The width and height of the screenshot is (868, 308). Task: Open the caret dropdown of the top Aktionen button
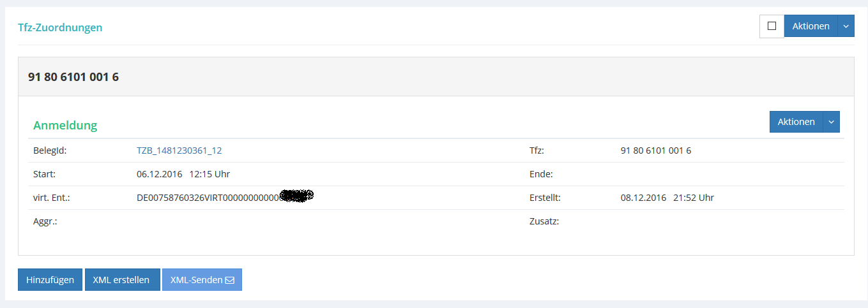point(846,26)
